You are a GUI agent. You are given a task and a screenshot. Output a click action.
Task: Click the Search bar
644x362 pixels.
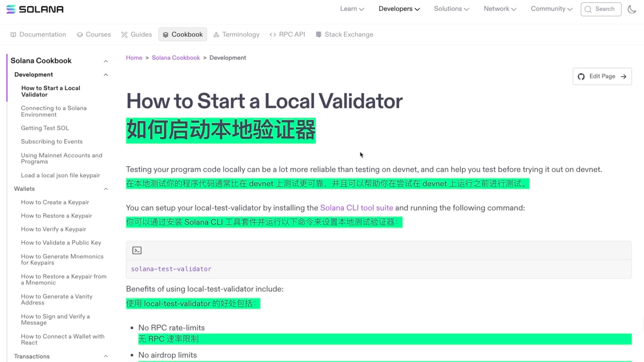point(601,9)
